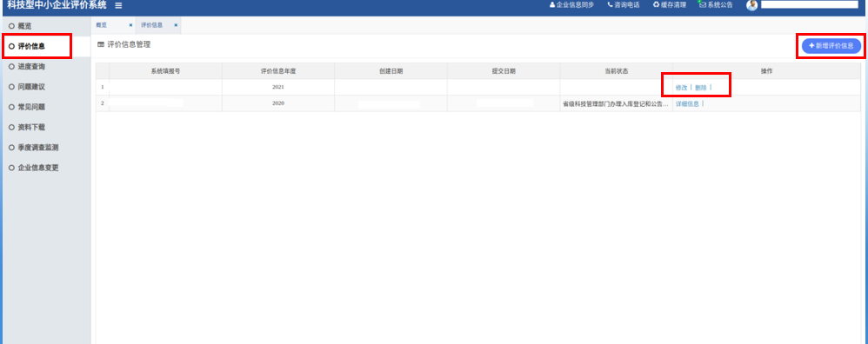
Task: Select the 2021 year cell
Action: point(278,88)
